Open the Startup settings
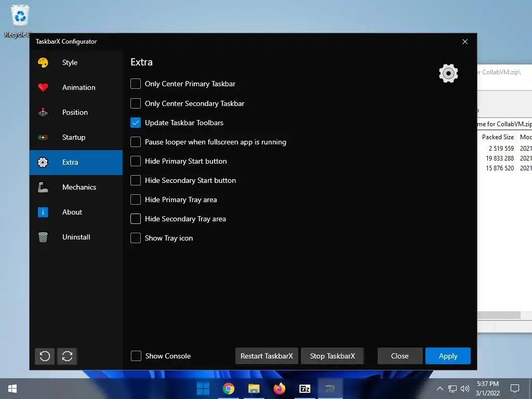Viewport: 532px width, 399px height. point(76,137)
